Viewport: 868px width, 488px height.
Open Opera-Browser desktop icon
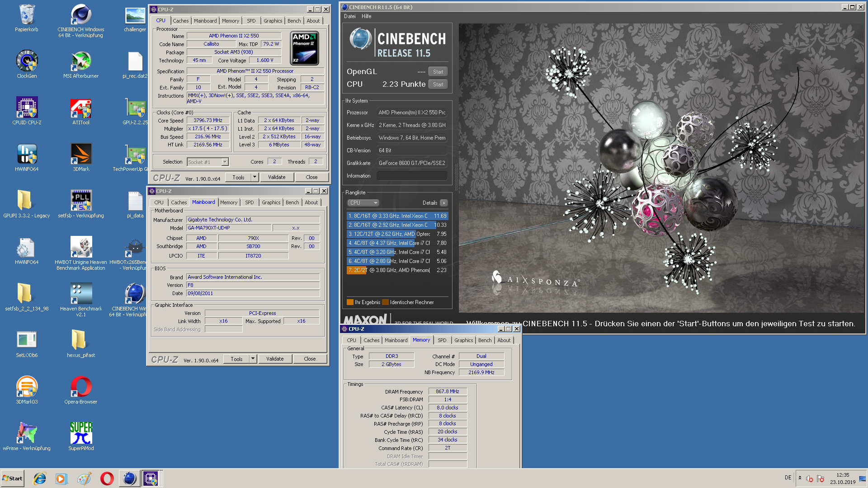[81, 390]
